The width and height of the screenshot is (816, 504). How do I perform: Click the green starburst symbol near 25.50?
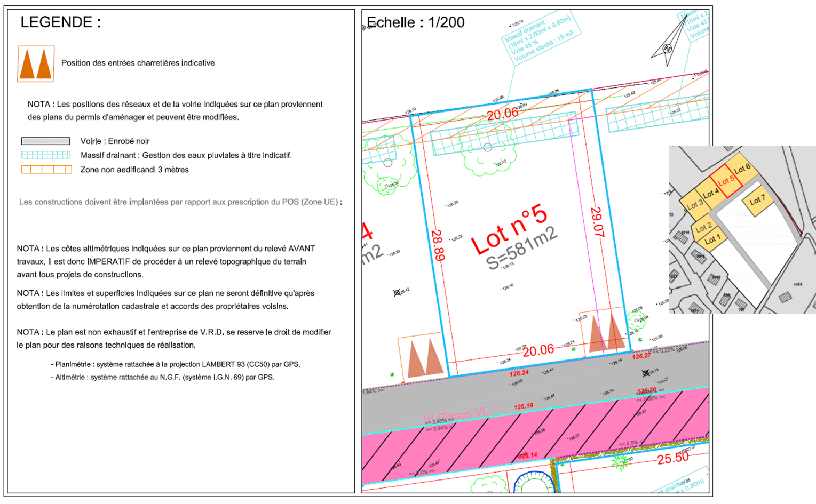click(620, 461)
